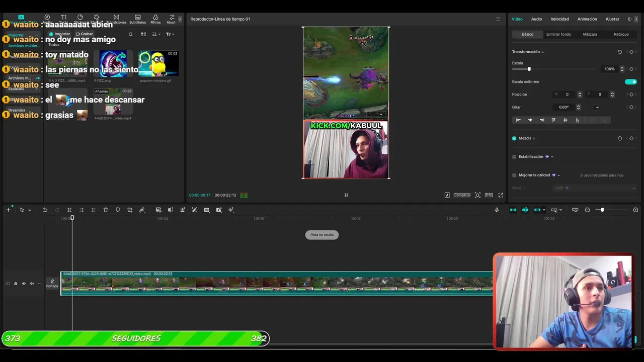Delete the clip portion right of the playhead
Viewport: 644px width, 362px height.
coord(93,210)
